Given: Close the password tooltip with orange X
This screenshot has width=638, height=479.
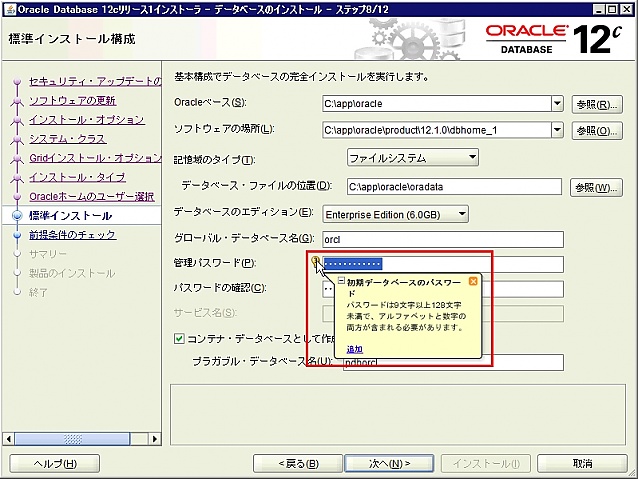Looking at the screenshot, I should [x=473, y=281].
